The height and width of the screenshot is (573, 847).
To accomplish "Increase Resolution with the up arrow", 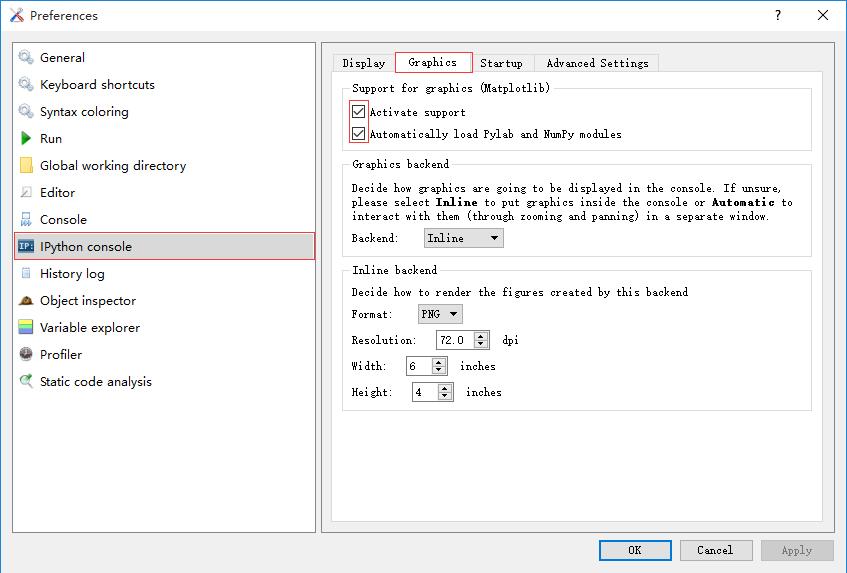I will point(481,335).
